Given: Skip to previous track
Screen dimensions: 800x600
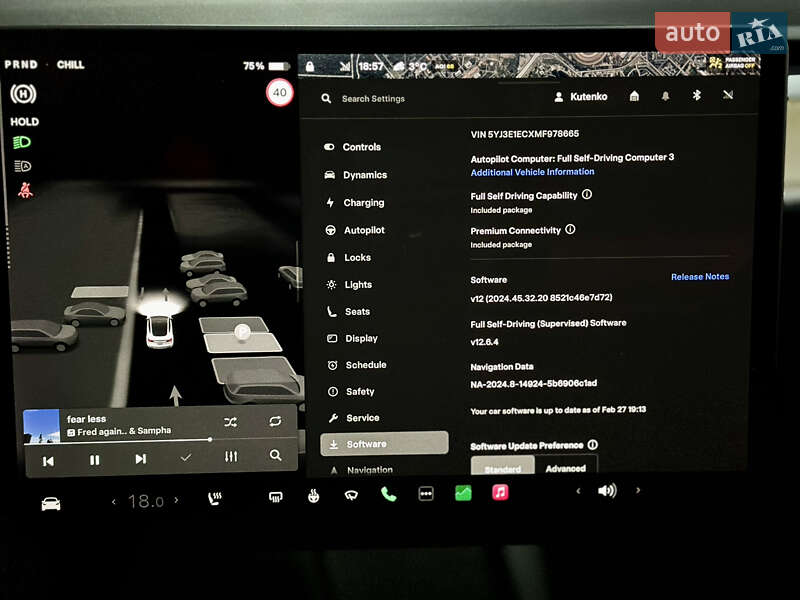Looking at the screenshot, I should pyautogui.click(x=48, y=461).
